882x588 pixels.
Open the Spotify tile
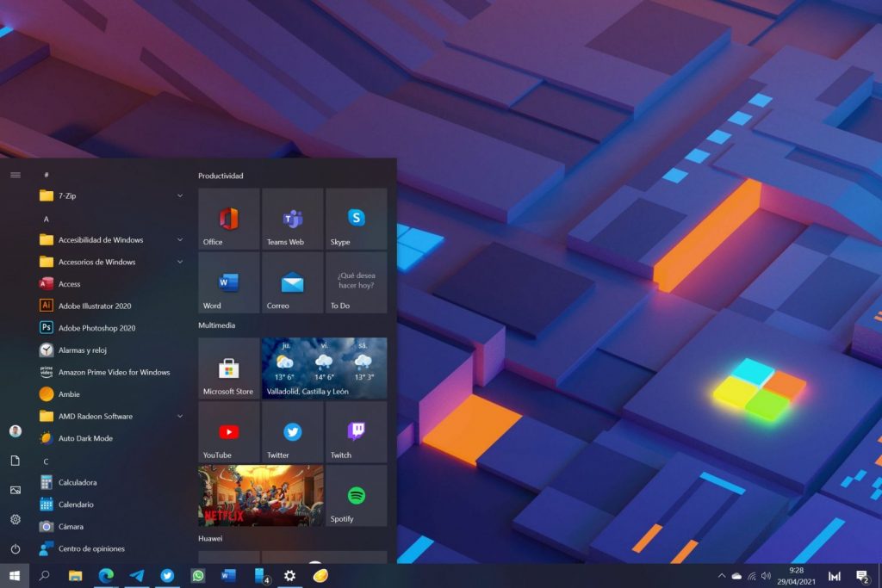pyautogui.click(x=356, y=496)
